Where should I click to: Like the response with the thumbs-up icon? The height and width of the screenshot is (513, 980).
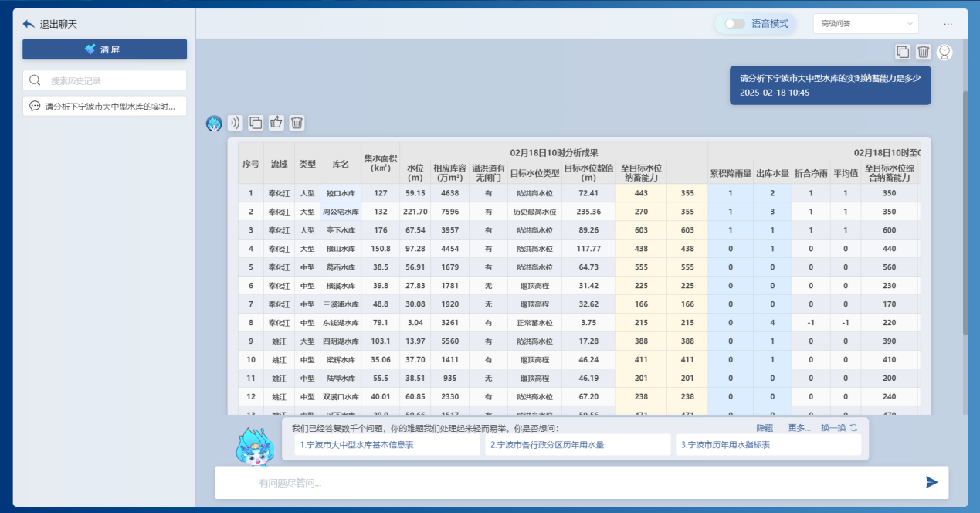click(276, 123)
